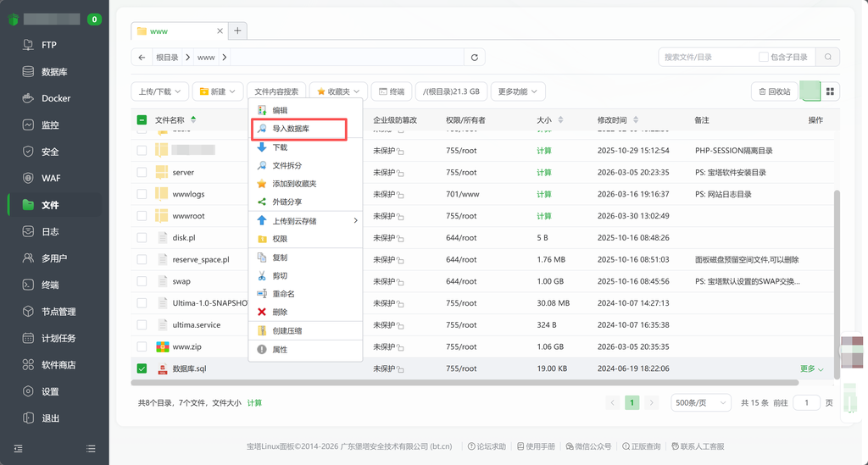Refresh the directory listing

[x=475, y=58]
